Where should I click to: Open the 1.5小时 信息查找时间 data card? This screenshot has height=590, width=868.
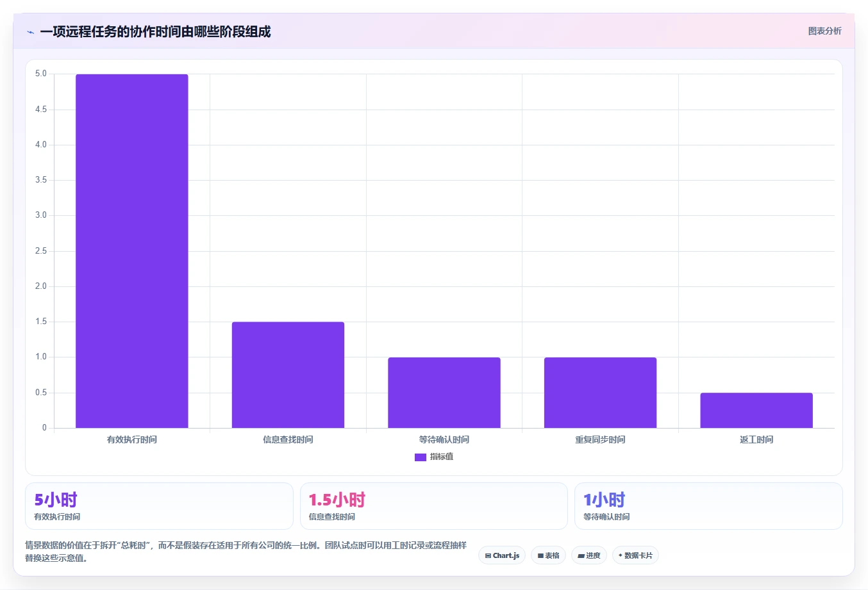pyautogui.click(x=434, y=506)
